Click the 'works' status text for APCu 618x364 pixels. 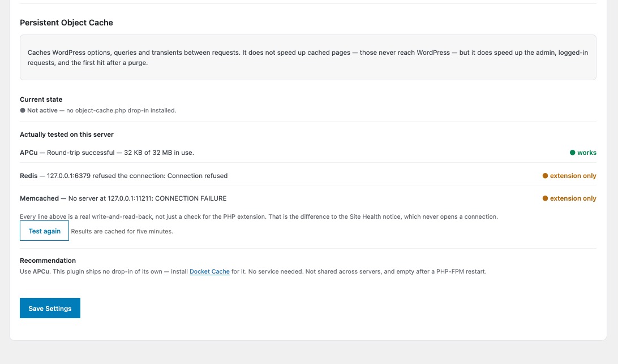tap(586, 153)
